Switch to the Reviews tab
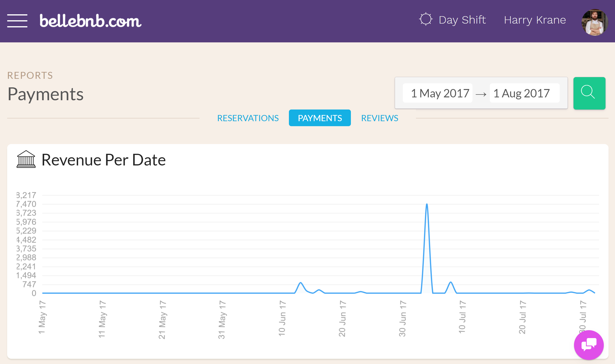 (x=380, y=118)
